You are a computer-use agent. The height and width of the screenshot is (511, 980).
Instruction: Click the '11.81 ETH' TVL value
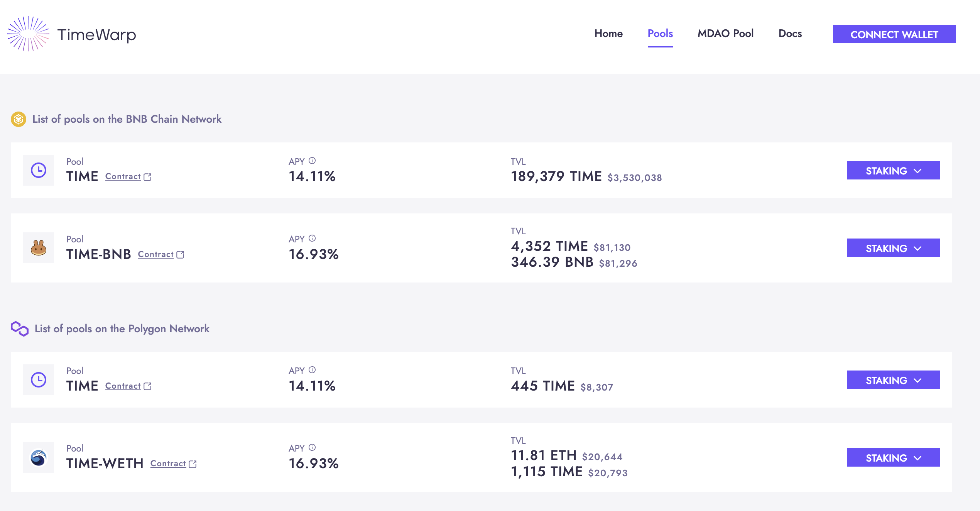pos(544,455)
